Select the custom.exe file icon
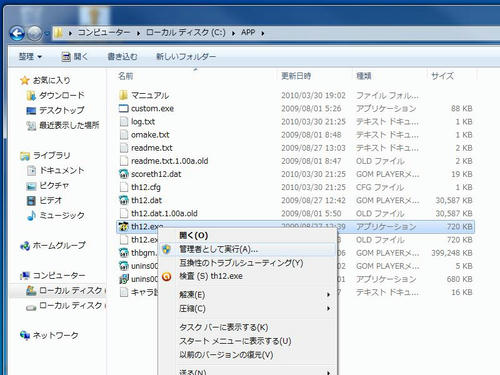The image size is (500, 375). 123,108
